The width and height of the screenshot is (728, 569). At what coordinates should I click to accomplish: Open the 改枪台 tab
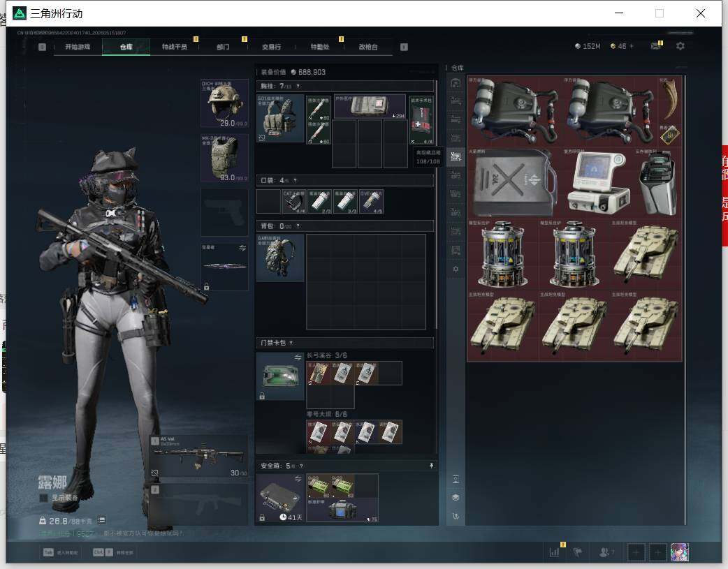(x=368, y=47)
